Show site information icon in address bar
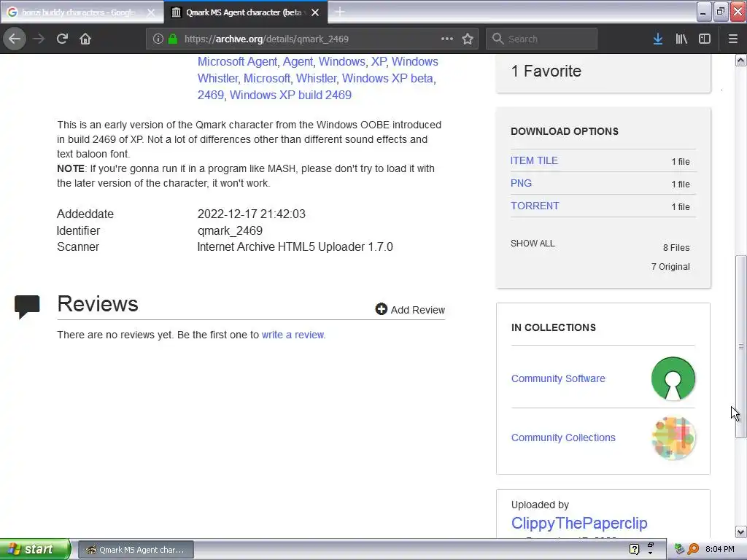 tap(158, 39)
